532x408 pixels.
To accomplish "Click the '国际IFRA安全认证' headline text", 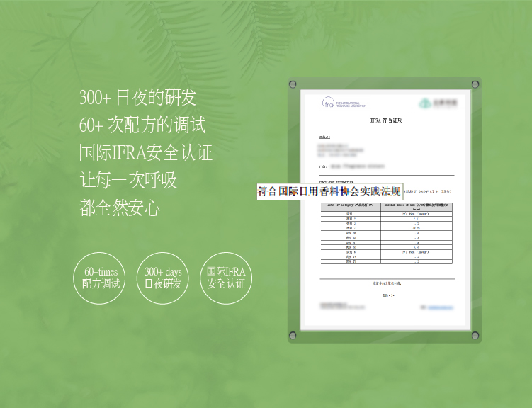I will click(146, 152).
